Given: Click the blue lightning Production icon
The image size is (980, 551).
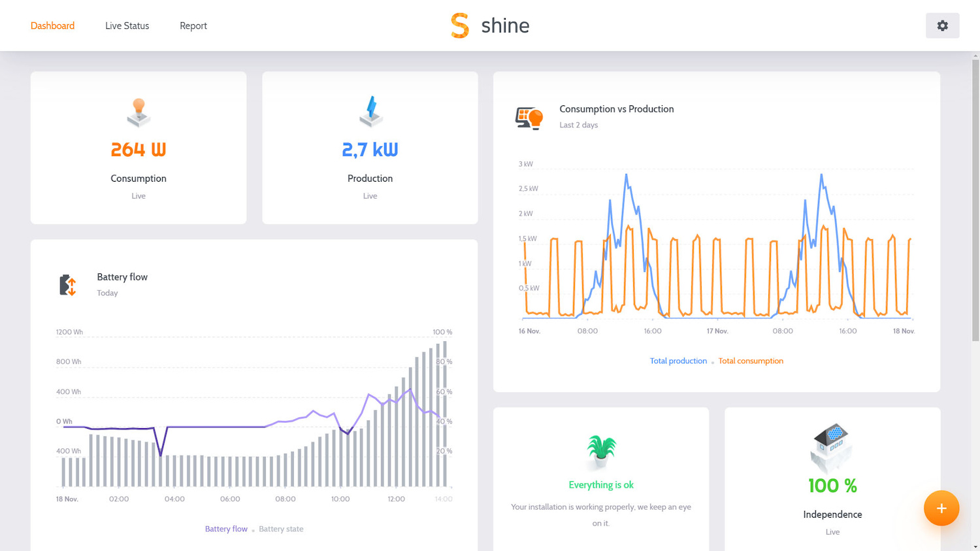Looking at the screenshot, I should (x=370, y=112).
